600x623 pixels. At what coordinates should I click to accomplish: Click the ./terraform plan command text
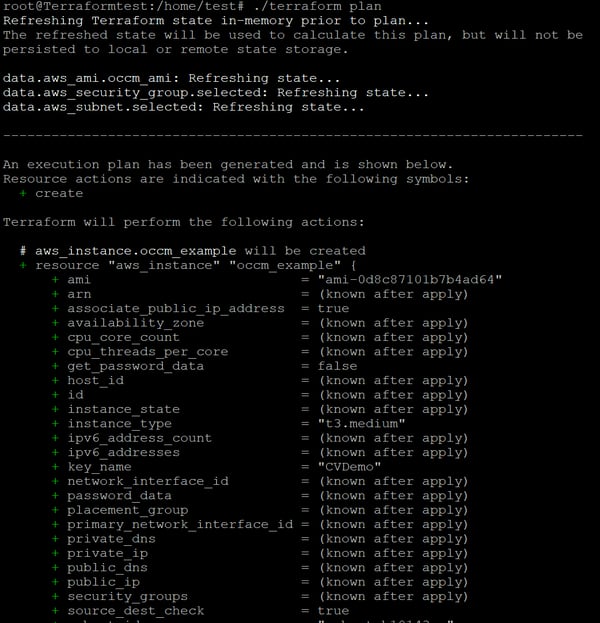tap(263, 6)
